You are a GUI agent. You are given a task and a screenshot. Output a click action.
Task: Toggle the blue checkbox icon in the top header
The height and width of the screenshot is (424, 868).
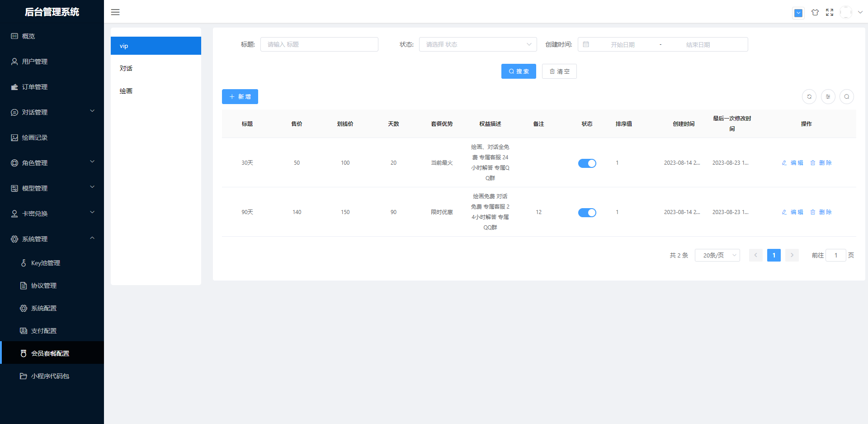click(x=798, y=13)
